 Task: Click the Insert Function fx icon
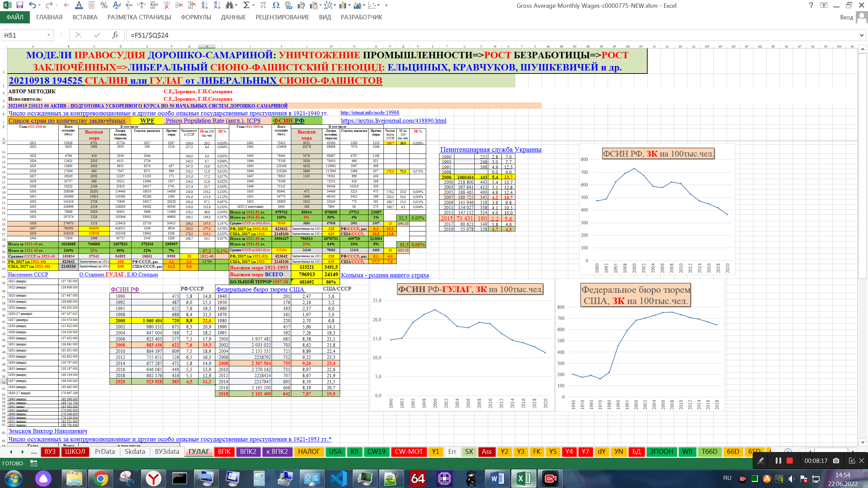(x=115, y=35)
